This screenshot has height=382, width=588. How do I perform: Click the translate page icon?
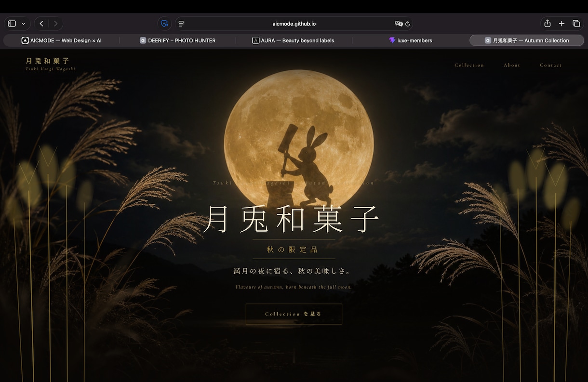399,24
